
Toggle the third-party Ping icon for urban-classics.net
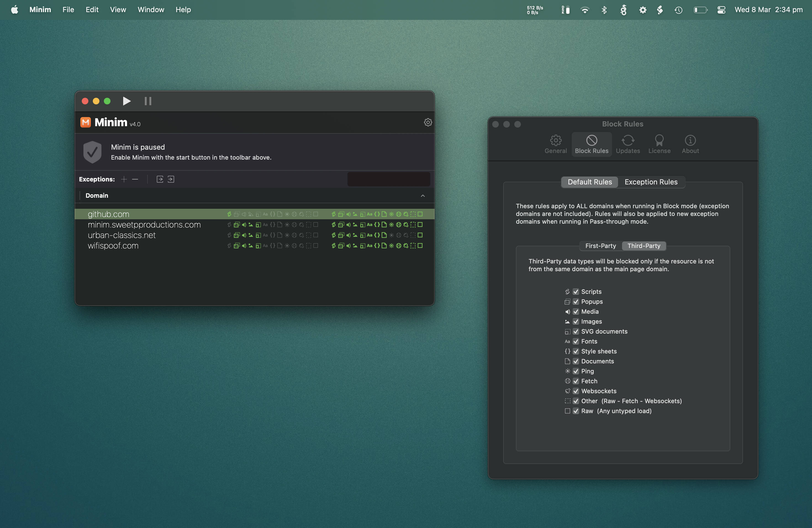tap(391, 235)
